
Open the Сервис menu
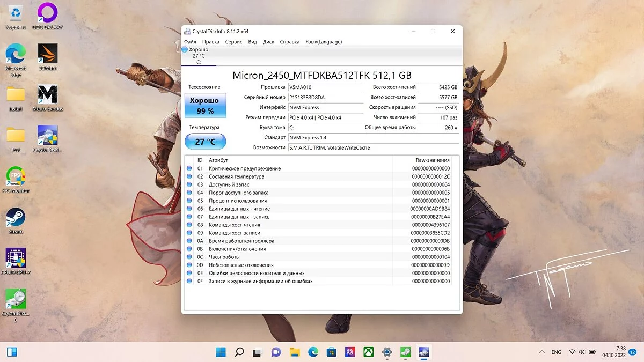click(233, 42)
